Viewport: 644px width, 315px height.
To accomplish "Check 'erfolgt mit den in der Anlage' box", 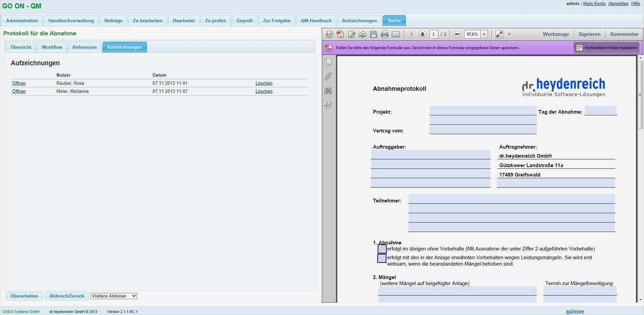I will tap(382, 258).
